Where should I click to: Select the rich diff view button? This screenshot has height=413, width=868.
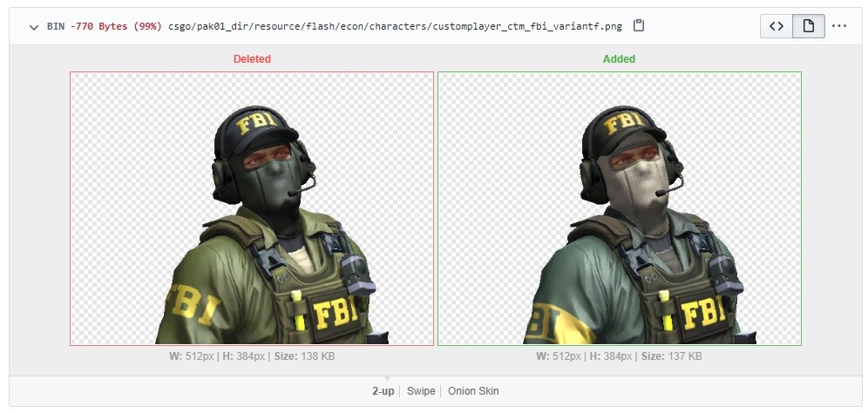(x=808, y=26)
